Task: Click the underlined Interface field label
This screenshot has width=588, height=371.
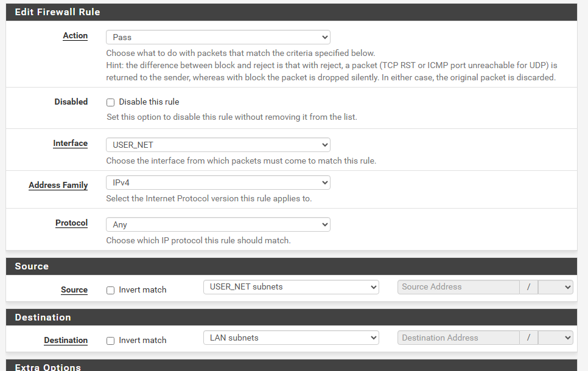Action: [71, 144]
